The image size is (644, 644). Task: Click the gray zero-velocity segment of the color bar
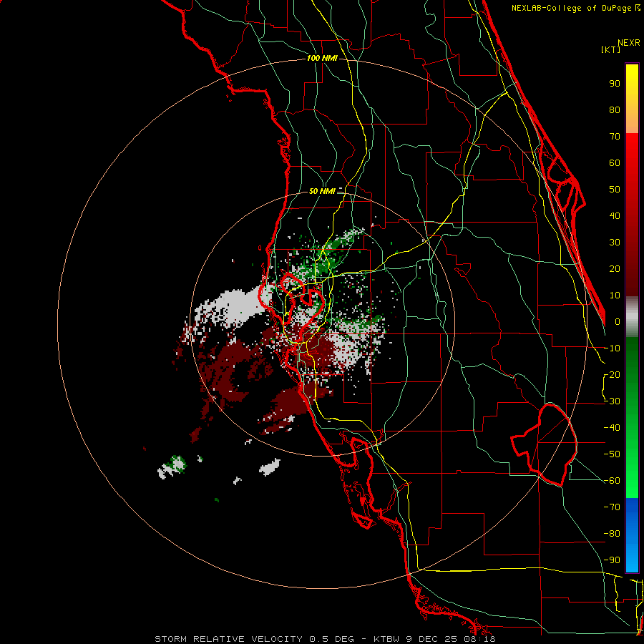(632, 317)
